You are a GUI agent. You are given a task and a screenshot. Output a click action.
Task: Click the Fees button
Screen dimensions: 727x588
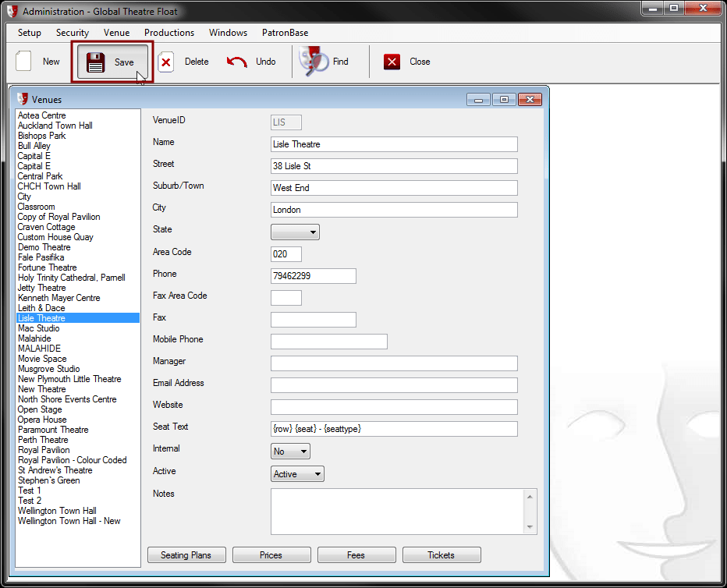[x=356, y=554]
